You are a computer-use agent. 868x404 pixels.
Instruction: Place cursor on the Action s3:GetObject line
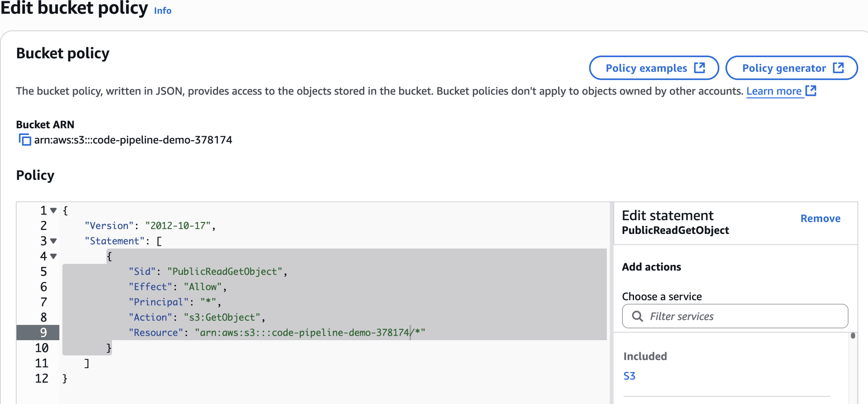222,317
